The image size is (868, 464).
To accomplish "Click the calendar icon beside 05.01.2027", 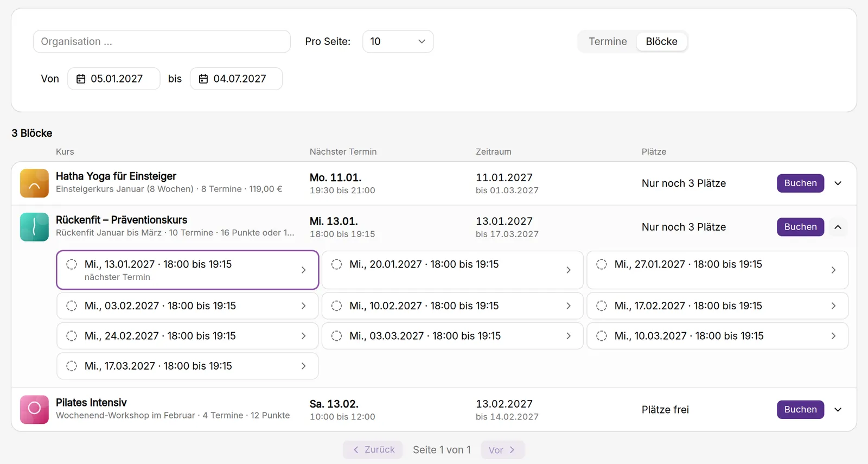I will [x=81, y=79].
